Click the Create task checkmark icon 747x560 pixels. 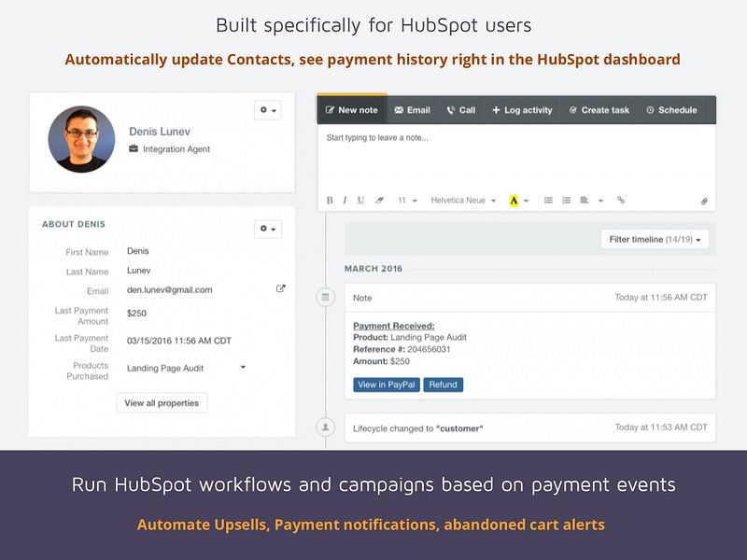pos(572,109)
